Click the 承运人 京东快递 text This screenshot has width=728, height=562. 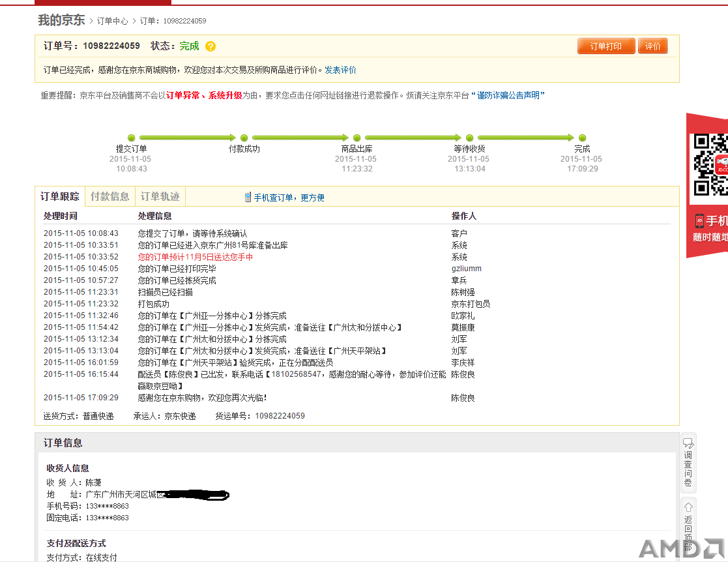pyautogui.click(x=165, y=416)
